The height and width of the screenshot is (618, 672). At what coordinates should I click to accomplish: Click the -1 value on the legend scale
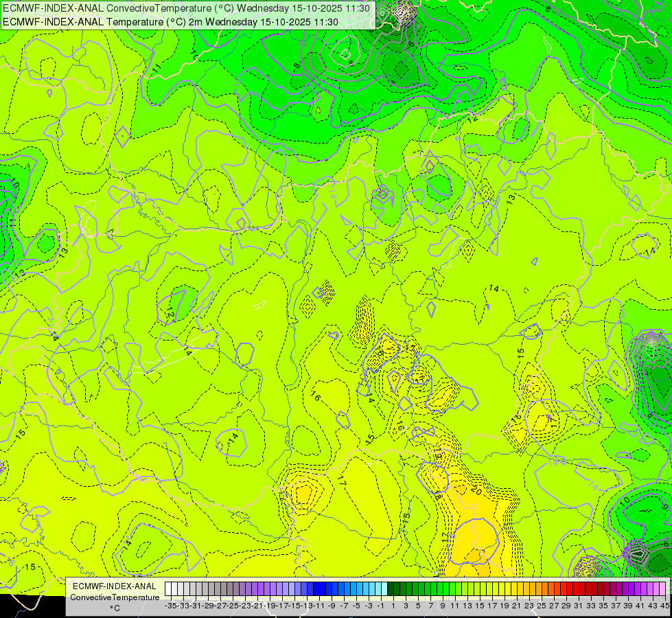pyautogui.click(x=380, y=606)
